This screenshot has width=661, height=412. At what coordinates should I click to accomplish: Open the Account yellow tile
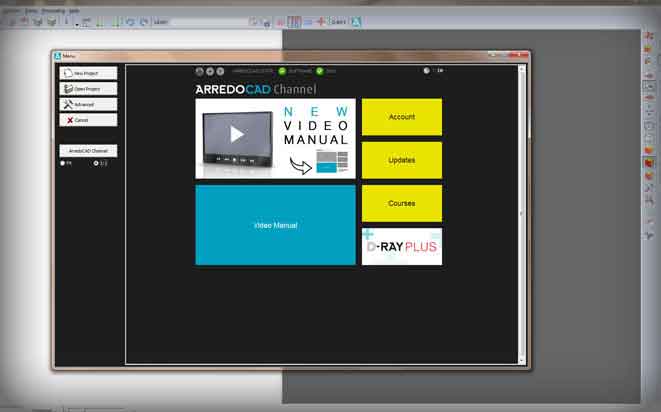(402, 117)
